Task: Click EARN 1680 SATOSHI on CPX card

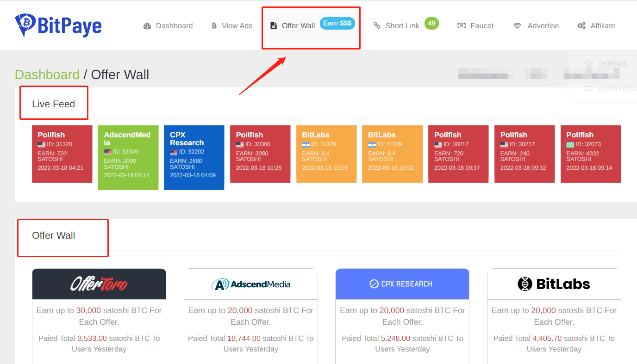Action: pyautogui.click(x=187, y=164)
